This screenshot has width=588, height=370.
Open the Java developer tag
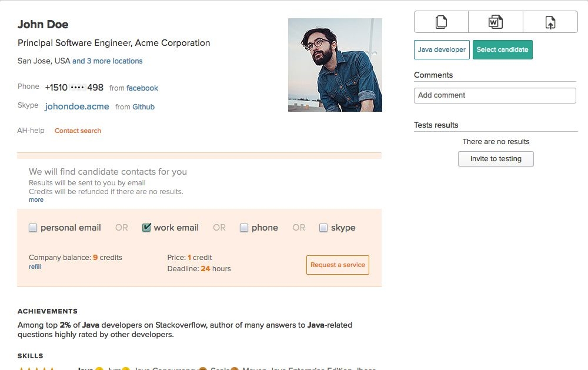(x=442, y=49)
